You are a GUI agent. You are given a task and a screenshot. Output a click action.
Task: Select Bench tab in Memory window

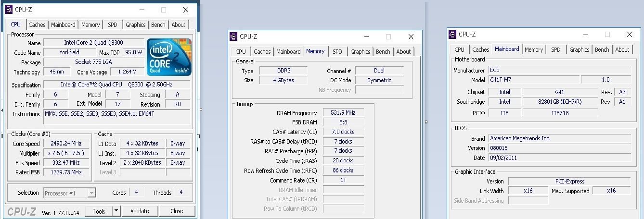tap(383, 52)
